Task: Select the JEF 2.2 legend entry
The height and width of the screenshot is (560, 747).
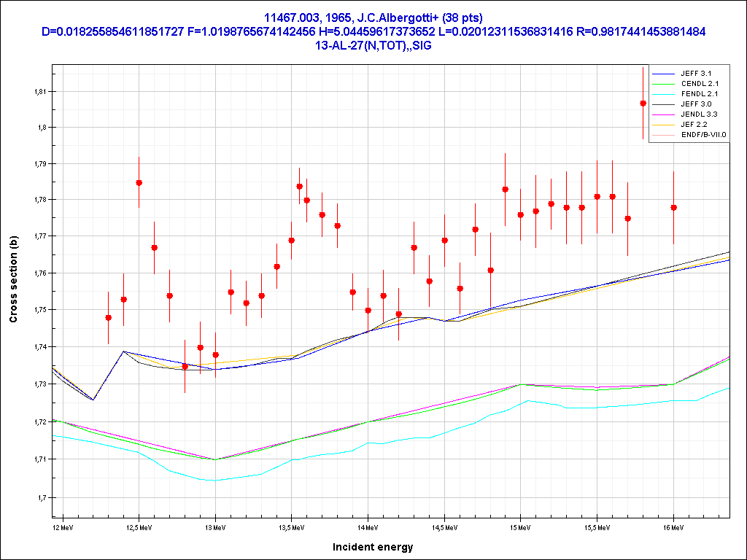Action: pos(693,125)
